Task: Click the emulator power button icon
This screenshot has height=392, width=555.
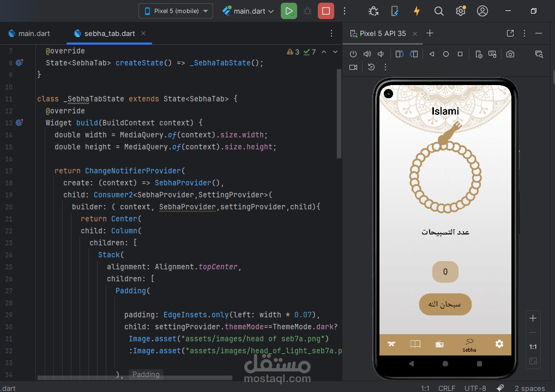Action: click(353, 54)
